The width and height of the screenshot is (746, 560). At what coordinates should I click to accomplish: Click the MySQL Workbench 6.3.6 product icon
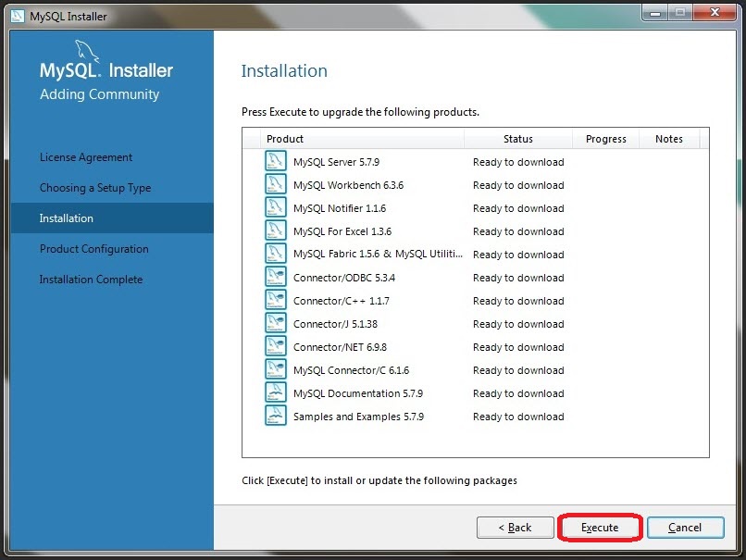point(276,184)
